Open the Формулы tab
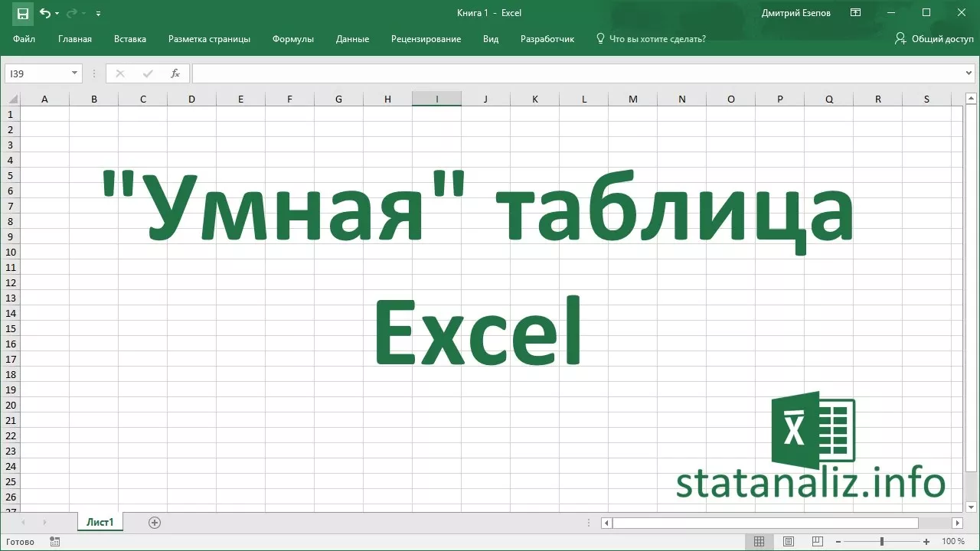The image size is (980, 551). pos(293,39)
